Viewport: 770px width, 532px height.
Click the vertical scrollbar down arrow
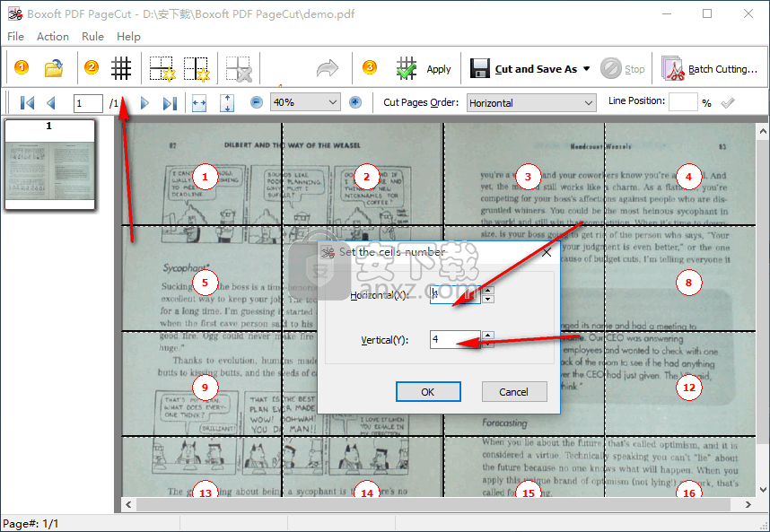[x=763, y=489]
